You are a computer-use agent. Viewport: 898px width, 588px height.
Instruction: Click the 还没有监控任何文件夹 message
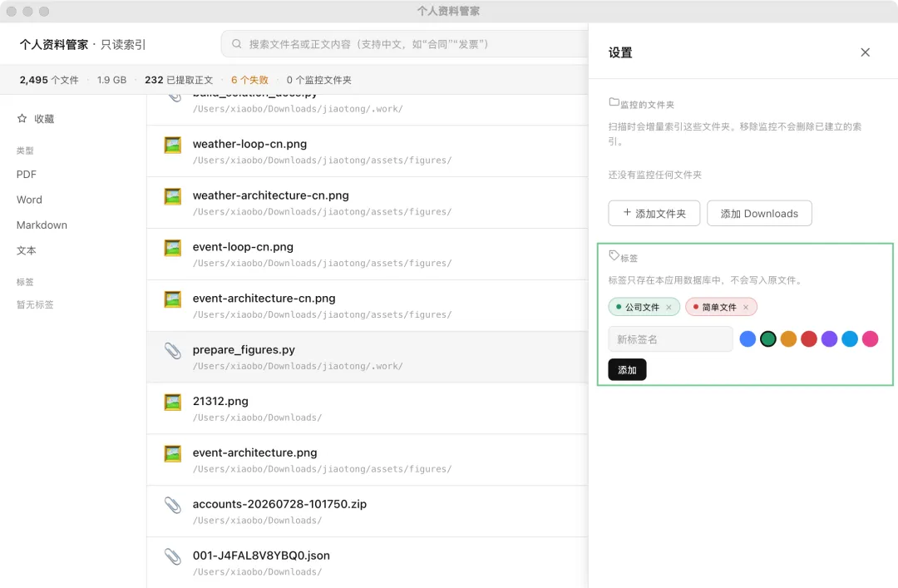coord(654,175)
